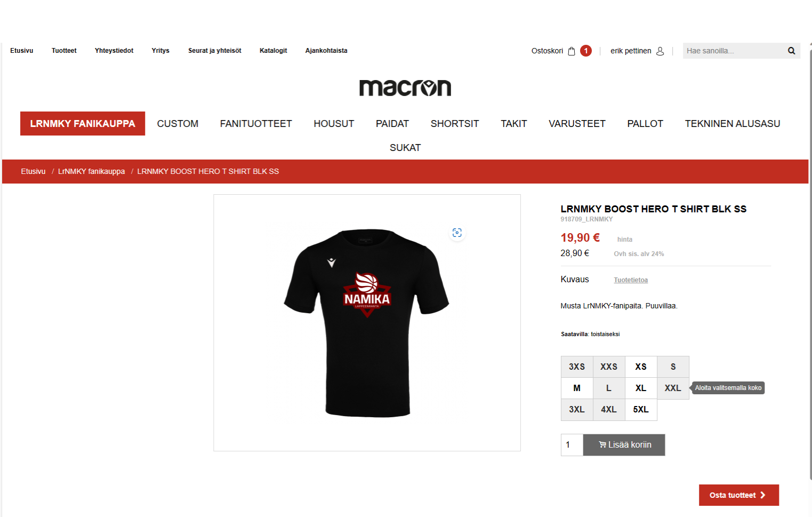This screenshot has width=812, height=517.
Task: Go to VARUSTEET category
Action: pos(577,124)
